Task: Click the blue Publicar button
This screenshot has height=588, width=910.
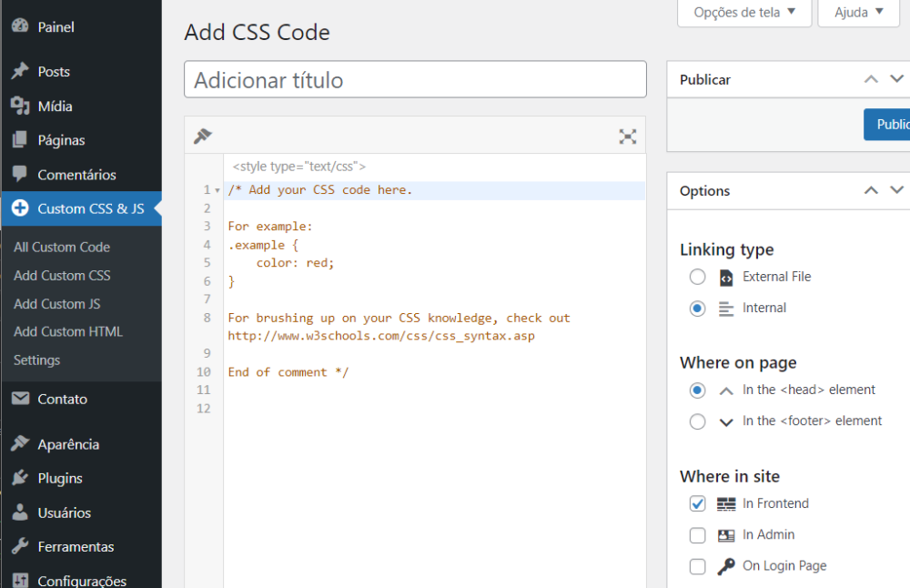Action: tap(886, 124)
